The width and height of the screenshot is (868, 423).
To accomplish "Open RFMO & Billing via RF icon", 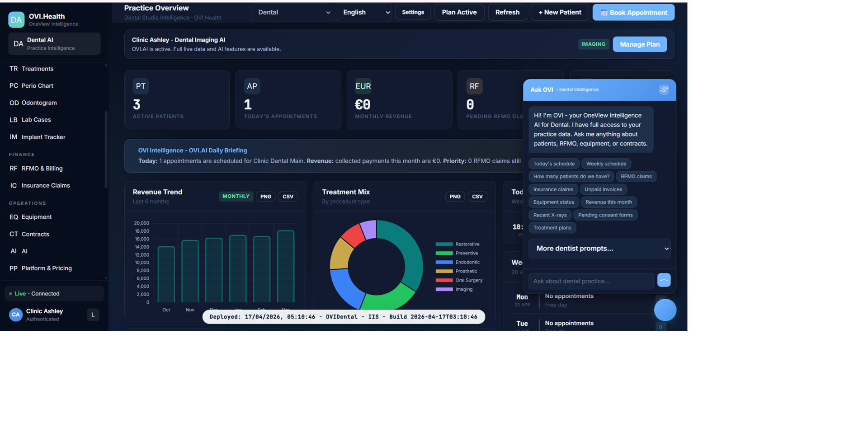I will (14, 169).
